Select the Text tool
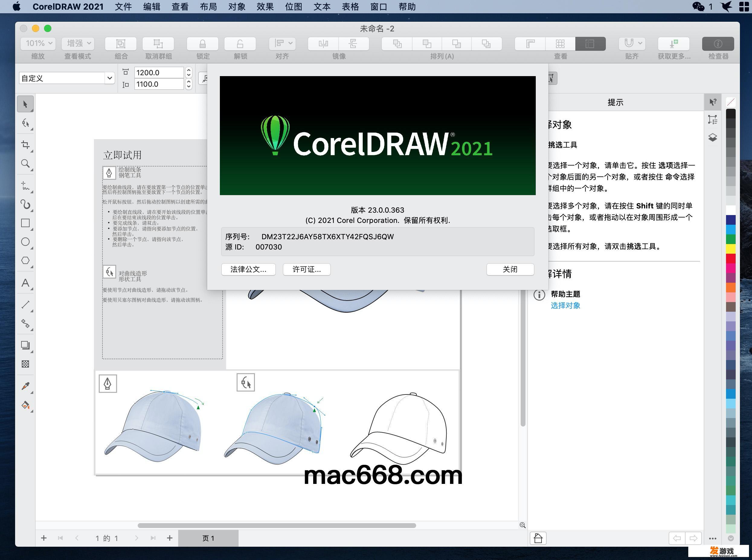 point(25,283)
